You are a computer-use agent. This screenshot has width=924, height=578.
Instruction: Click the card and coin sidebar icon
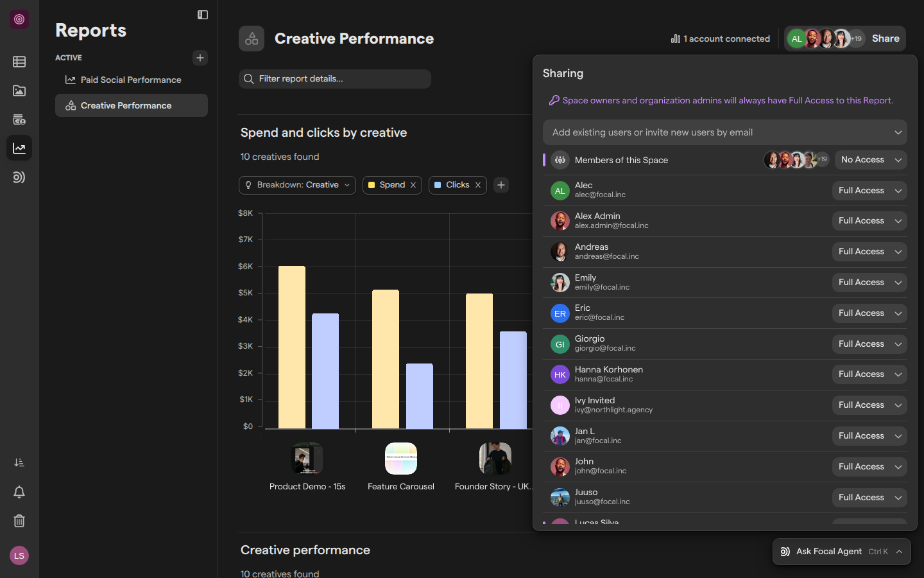(19, 119)
